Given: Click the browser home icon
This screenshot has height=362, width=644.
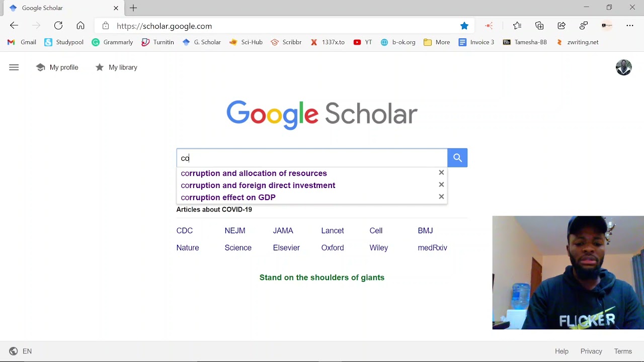Looking at the screenshot, I should click(80, 26).
